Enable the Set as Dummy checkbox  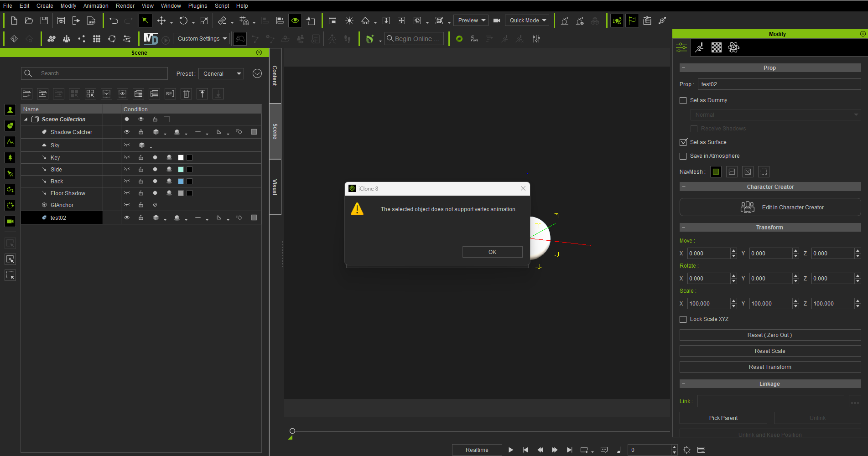(x=683, y=100)
